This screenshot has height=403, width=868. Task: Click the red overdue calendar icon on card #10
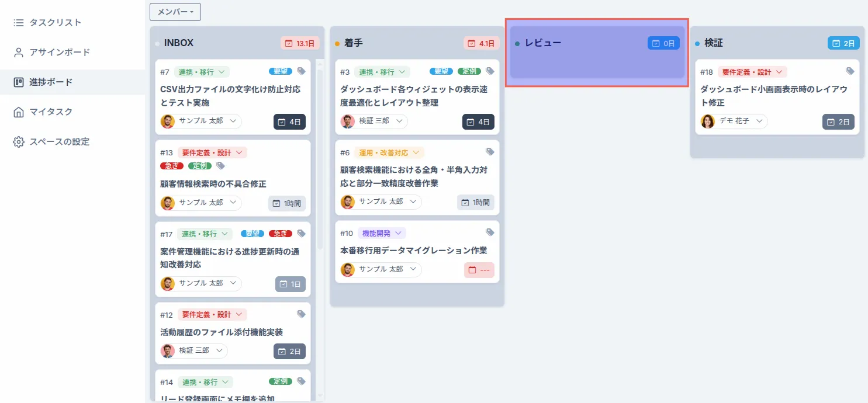[471, 270]
